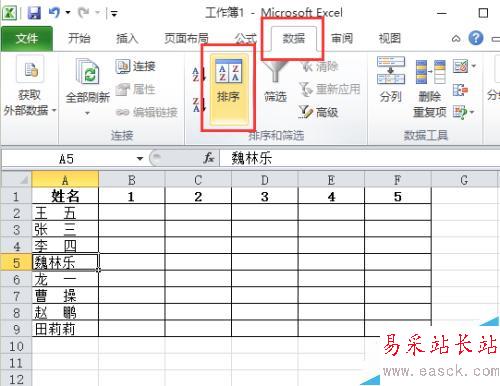Click the formula bar with 魏林乐
Viewport: 500px width, 386px height.
pyautogui.click(x=359, y=158)
